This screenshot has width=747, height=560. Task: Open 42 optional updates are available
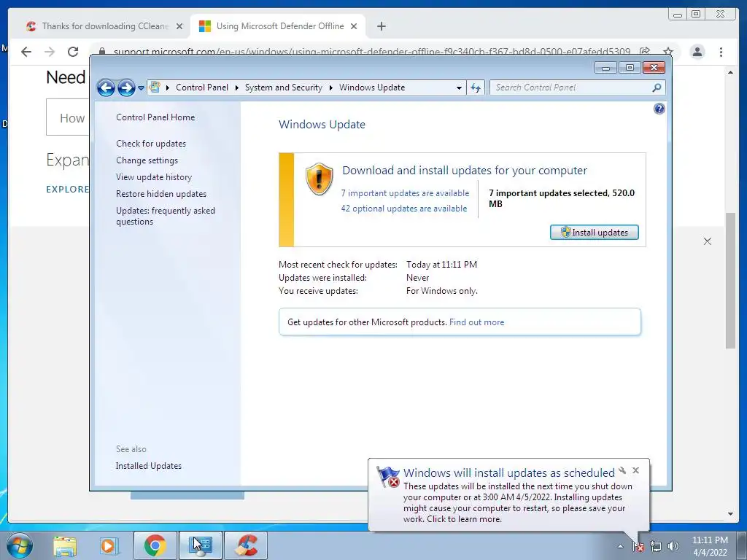click(404, 208)
